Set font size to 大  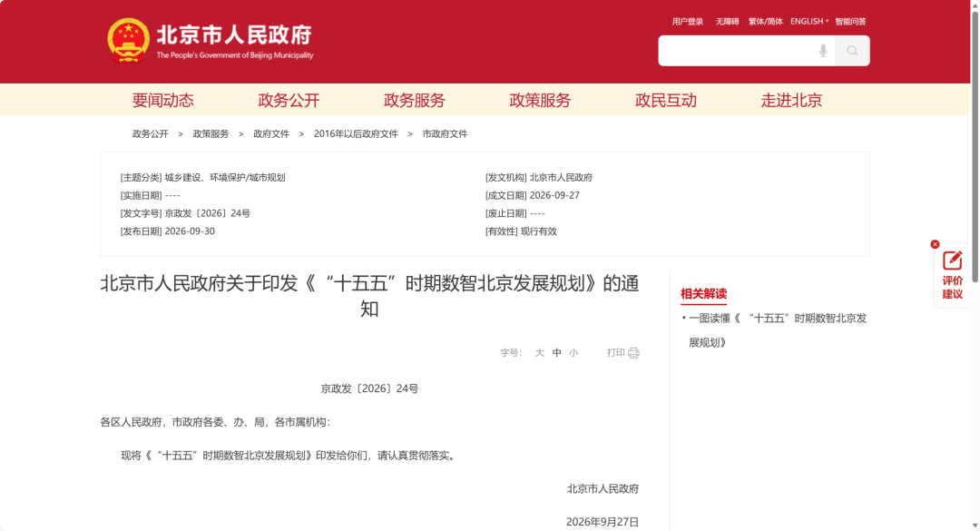(x=539, y=353)
